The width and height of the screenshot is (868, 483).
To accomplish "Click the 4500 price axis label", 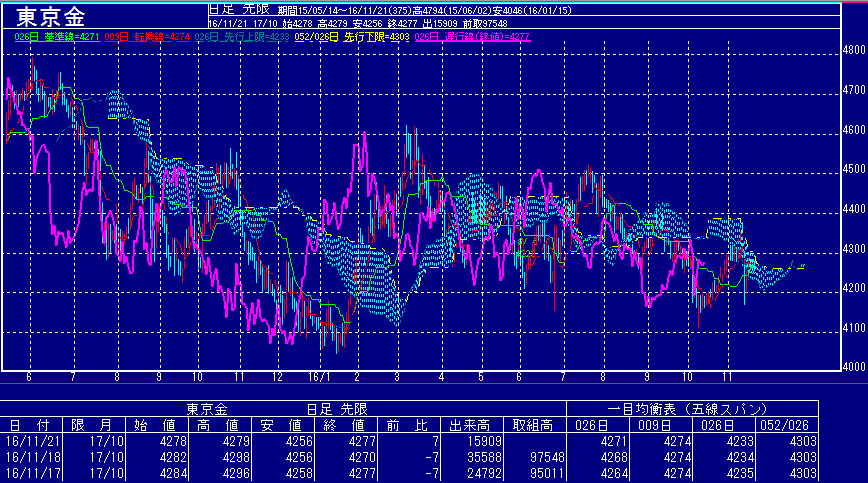I will [853, 169].
